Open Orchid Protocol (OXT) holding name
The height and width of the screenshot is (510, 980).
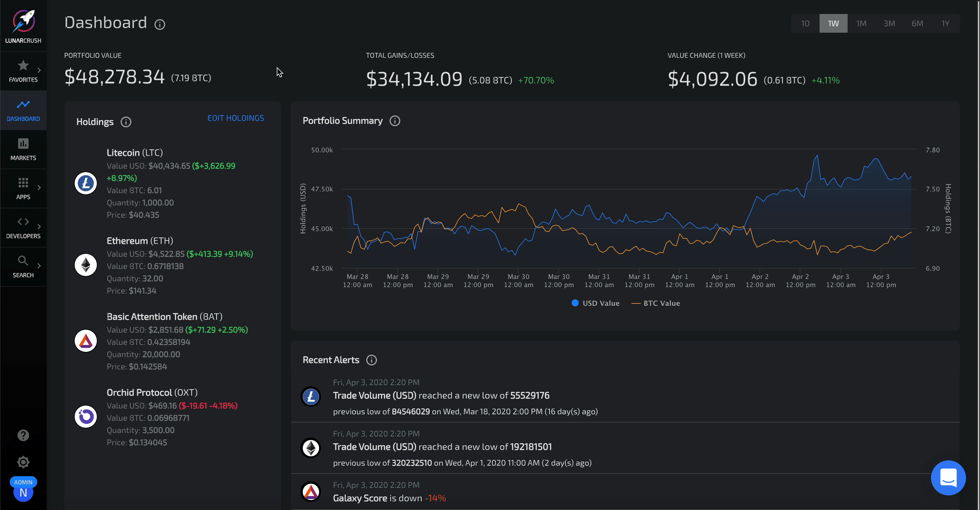[x=152, y=392]
